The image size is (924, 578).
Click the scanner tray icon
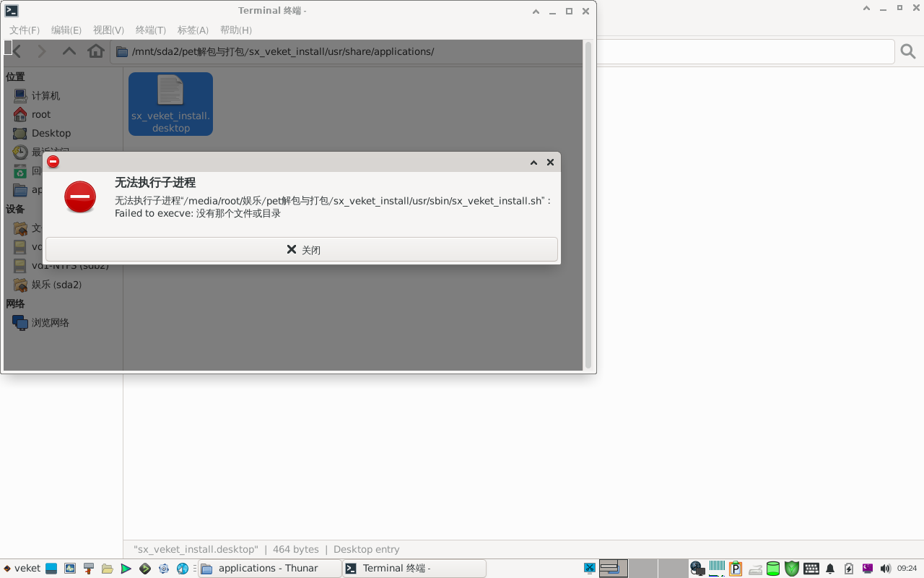pyautogui.click(x=754, y=569)
